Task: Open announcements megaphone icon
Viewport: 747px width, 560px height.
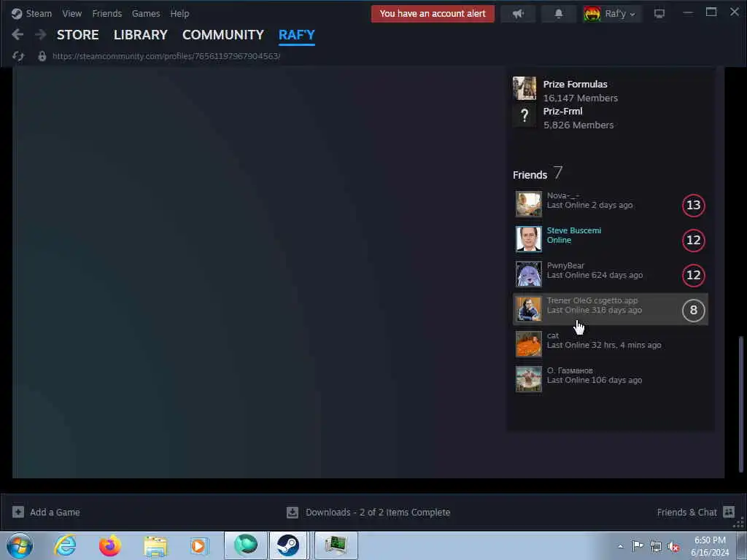Action: pyautogui.click(x=518, y=14)
